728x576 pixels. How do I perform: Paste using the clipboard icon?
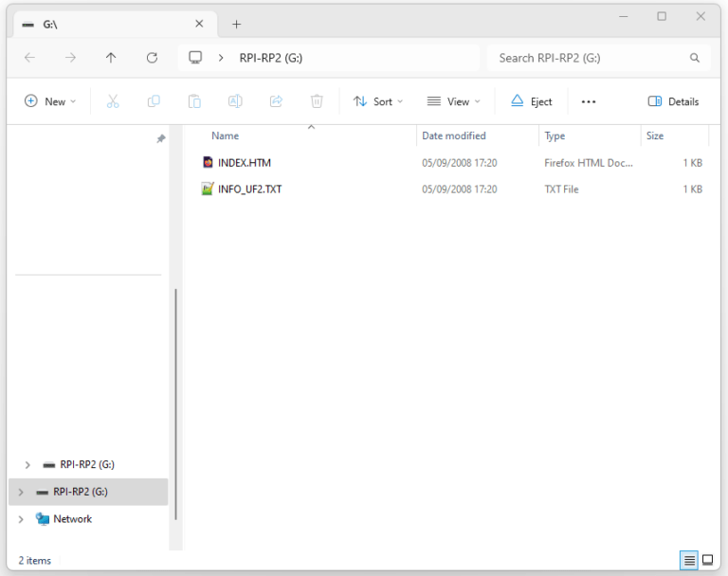click(x=194, y=101)
